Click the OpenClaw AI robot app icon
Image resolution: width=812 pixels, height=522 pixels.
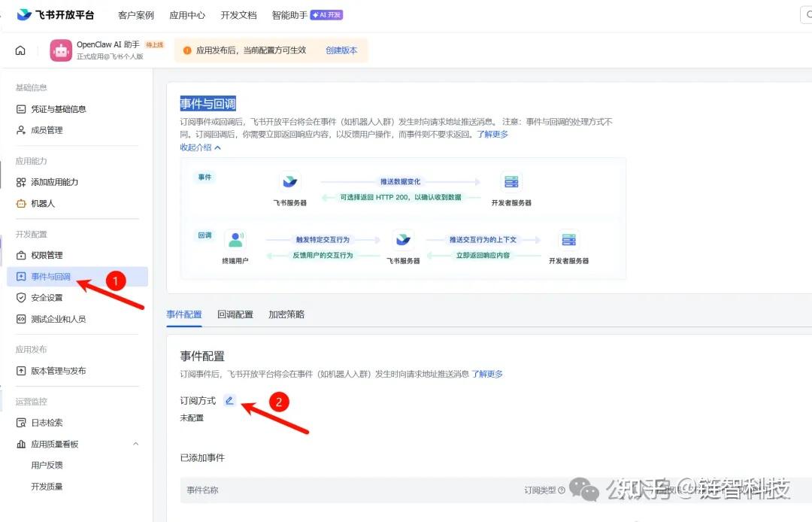coord(61,50)
